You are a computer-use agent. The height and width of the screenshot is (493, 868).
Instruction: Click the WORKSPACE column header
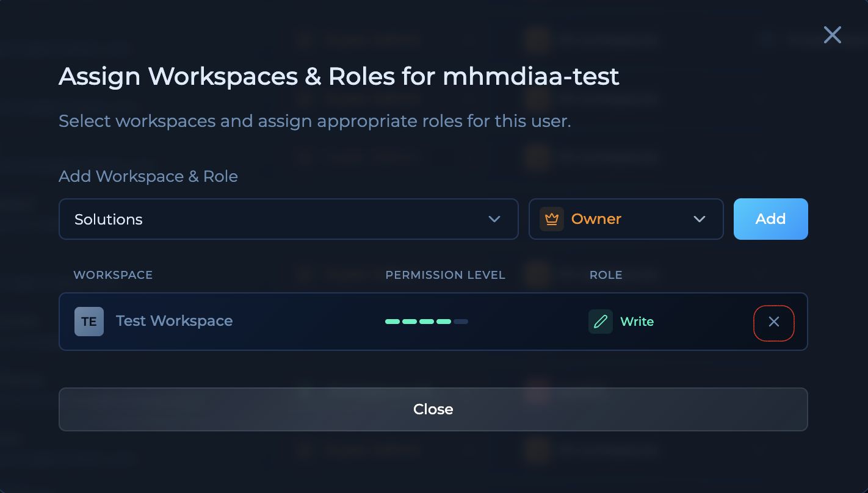(113, 275)
